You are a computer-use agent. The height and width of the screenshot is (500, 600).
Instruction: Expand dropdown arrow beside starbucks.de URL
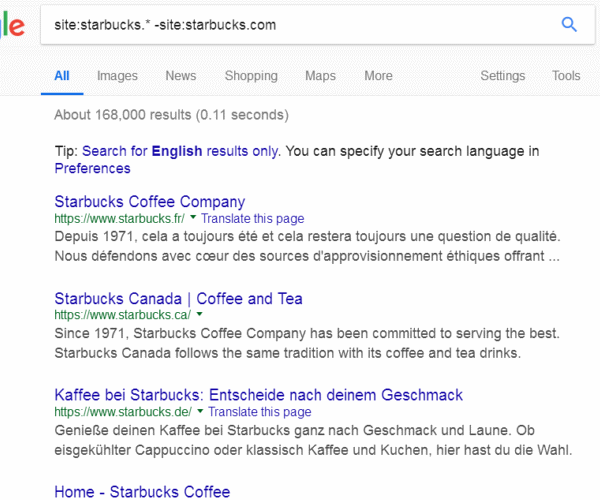(x=200, y=412)
